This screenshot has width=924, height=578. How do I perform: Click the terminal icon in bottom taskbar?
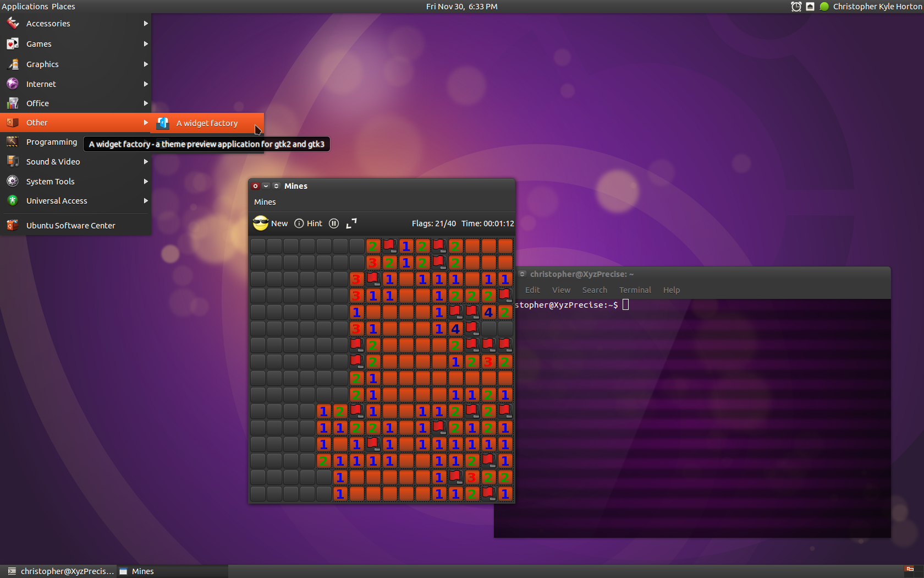[12, 571]
